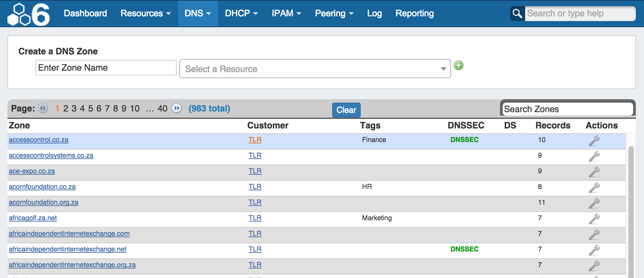Screen dimensions: 644x278
Task: Go to the Dashboard tab
Action: click(85, 14)
